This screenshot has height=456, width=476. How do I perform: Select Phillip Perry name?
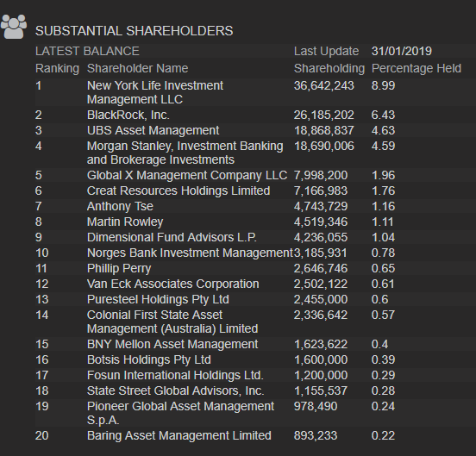click(x=119, y=268)
